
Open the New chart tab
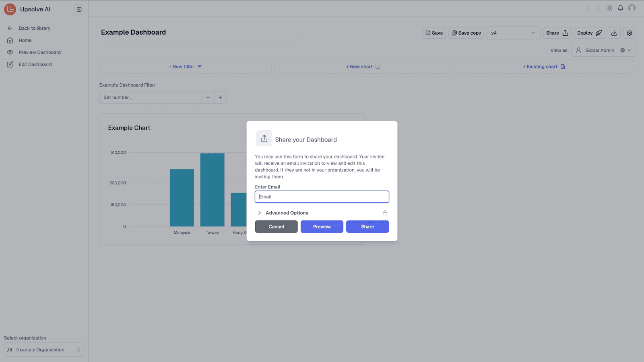[x=362, y=66]
